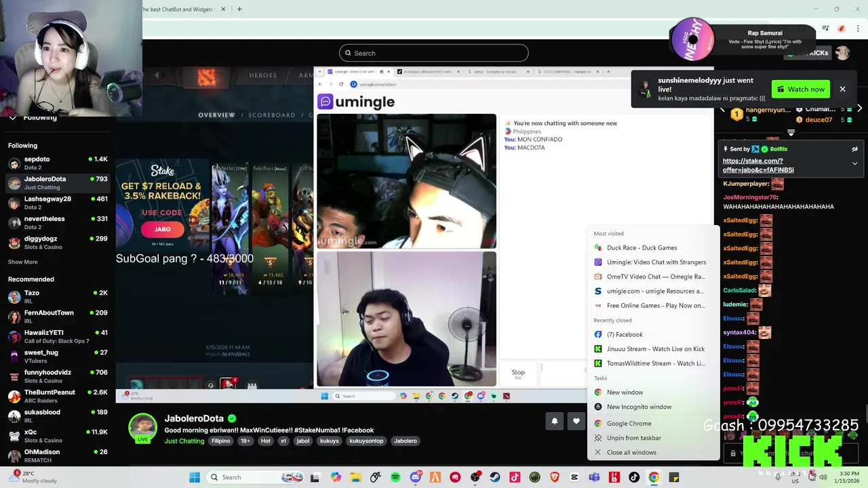Image resolution: width=868 pixels, height=488 pixels.
Task: Open Steam from the taskbar
Action: pyautogui.click(x=495, y=477)
